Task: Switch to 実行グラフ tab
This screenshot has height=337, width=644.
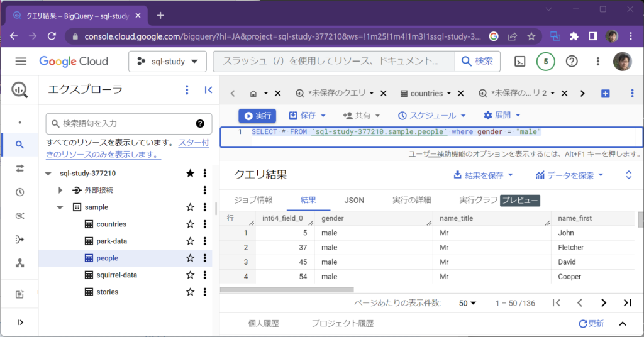Action: [478, 201]
